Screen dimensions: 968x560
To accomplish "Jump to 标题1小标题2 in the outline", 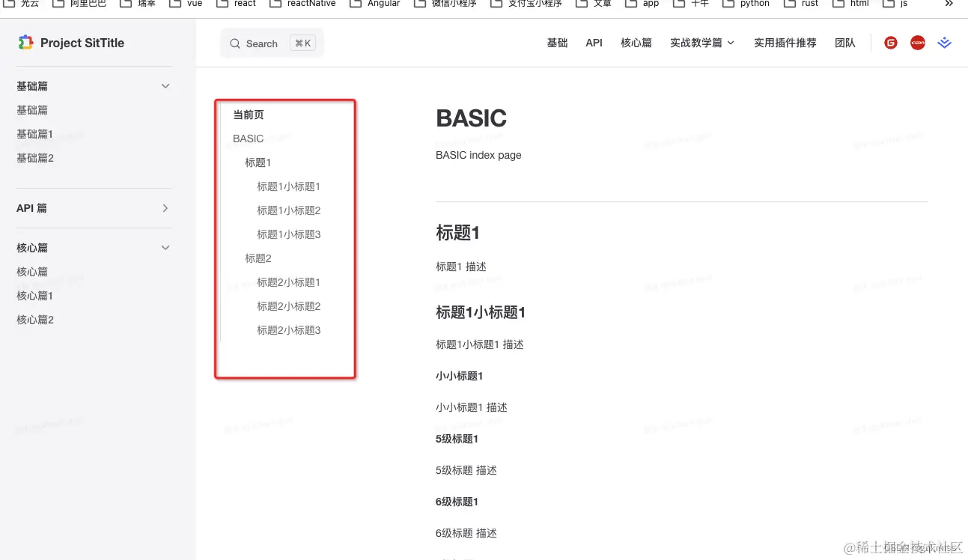I will click(x=289, y=210).
